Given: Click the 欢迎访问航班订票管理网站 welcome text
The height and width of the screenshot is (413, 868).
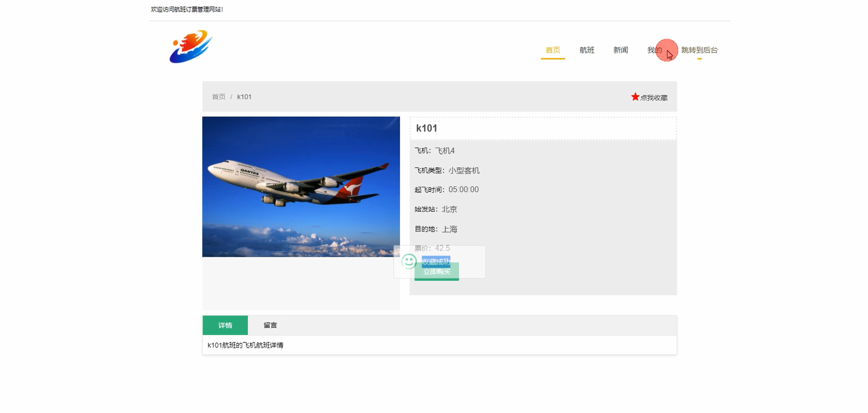Looking at the screenshot, I should pyautogui.click(x=187, y=10).
